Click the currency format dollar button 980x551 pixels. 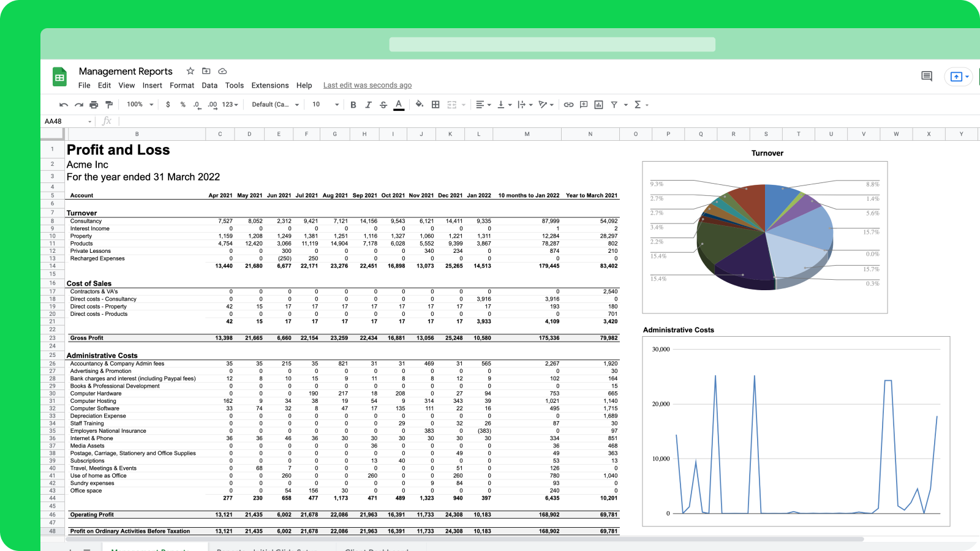(x=168, y=105)
